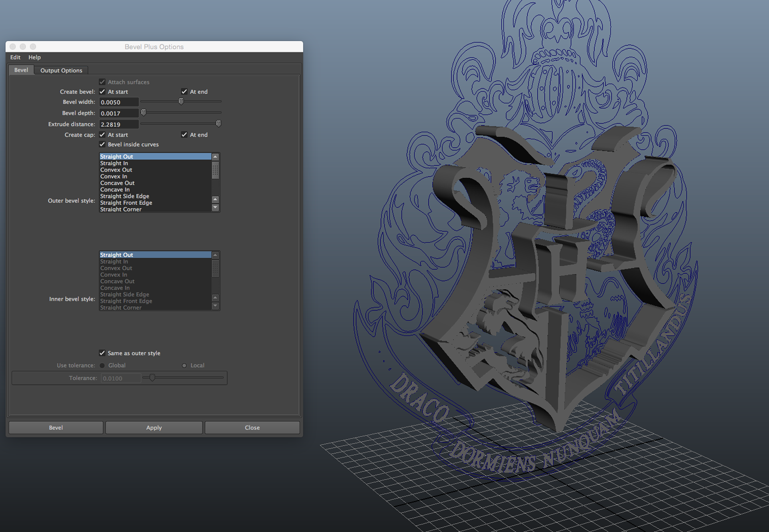Uncheck Same as outer style
This screenshot has width=769, height=532.
(103, 353)
